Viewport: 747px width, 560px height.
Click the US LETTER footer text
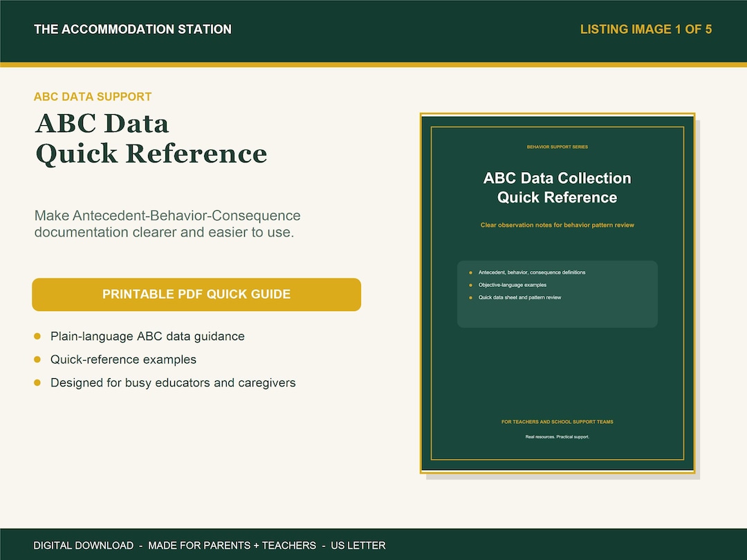pyautogui.click(x=358, y=545)
